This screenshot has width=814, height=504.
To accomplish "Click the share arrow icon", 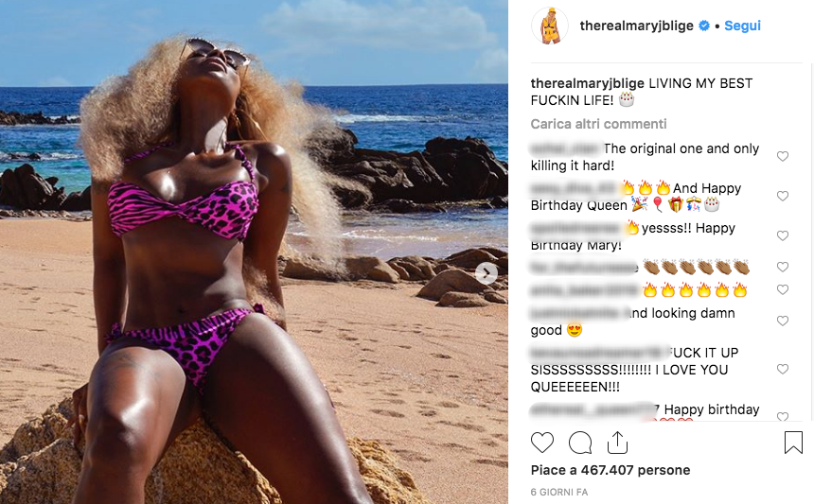I will pyautogui.click(x=617, y=443).
